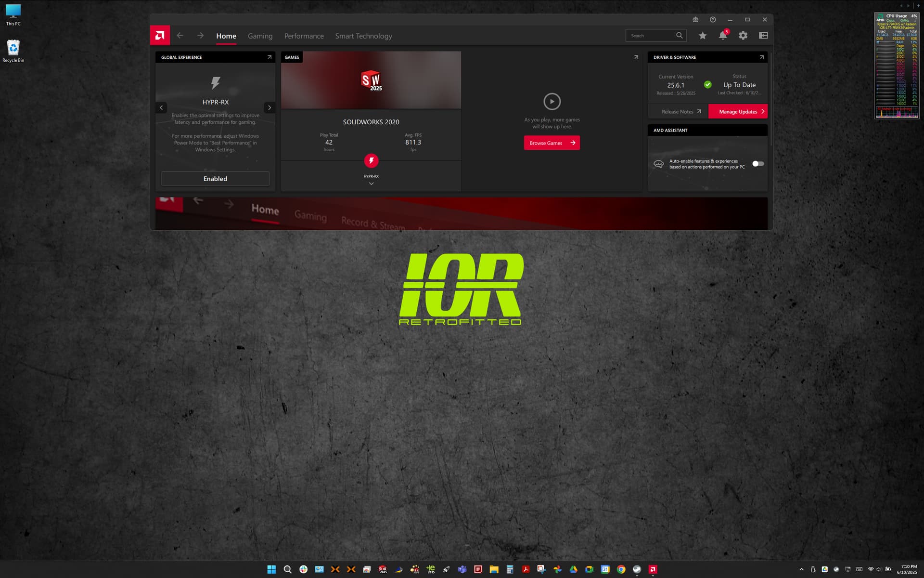Image resolution: width=924 pixels, height=578 pixels.
Task: Click the AMD Assistant chat bubble icon
Action: [658, 164]
